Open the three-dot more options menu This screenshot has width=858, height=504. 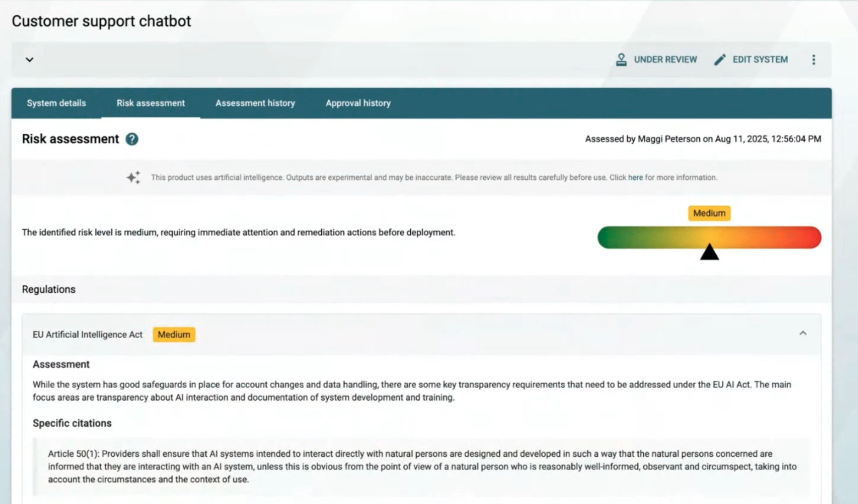[x=813, y=60]
